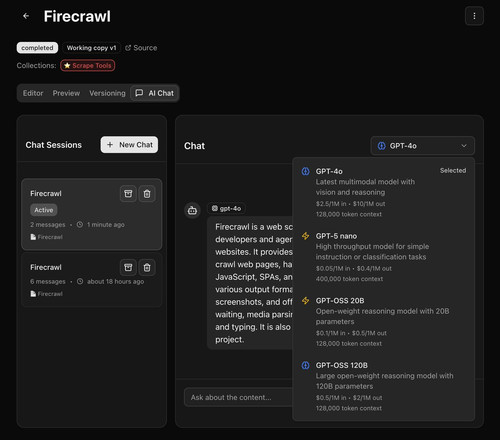Go back using the arrow next to Firecrawl

click(26, 16)
